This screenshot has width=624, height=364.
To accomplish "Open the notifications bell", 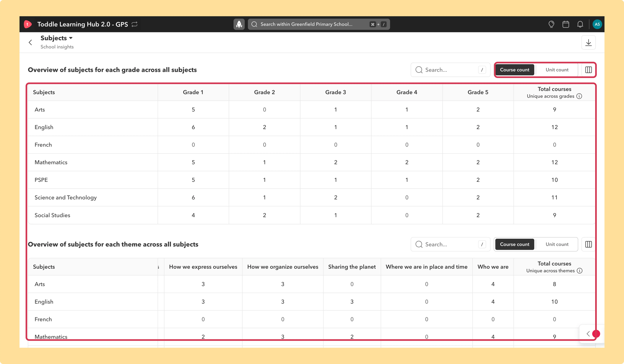I will 580,24.
